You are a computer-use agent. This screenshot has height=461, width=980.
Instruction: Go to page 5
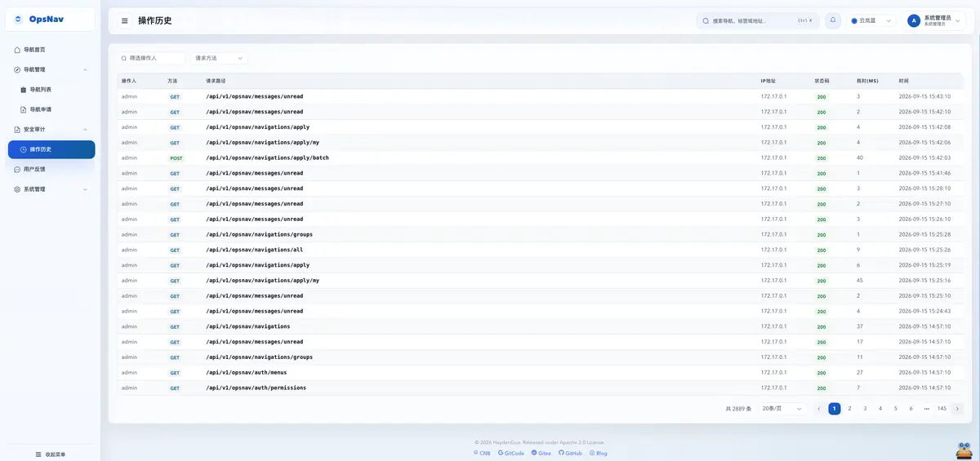[x=896, y=409]
